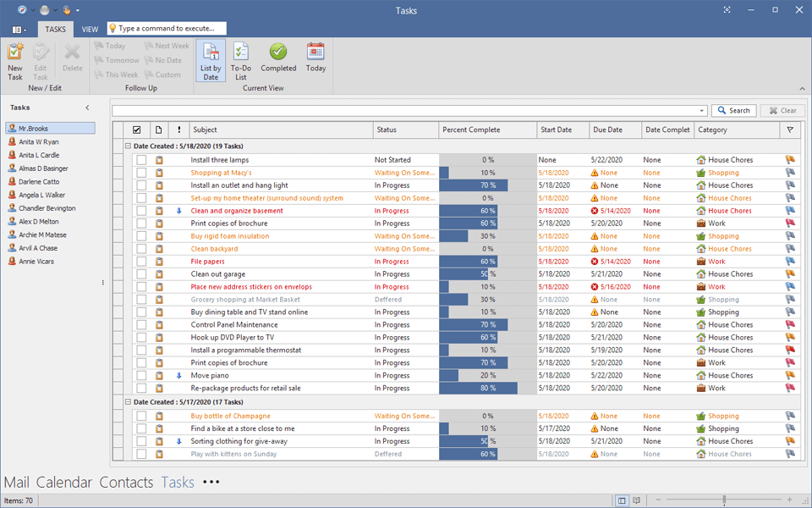This screenshot has height=508, width=812.
Task: Click the Reading view icon in status bar
Action: [x=637, y=500]
